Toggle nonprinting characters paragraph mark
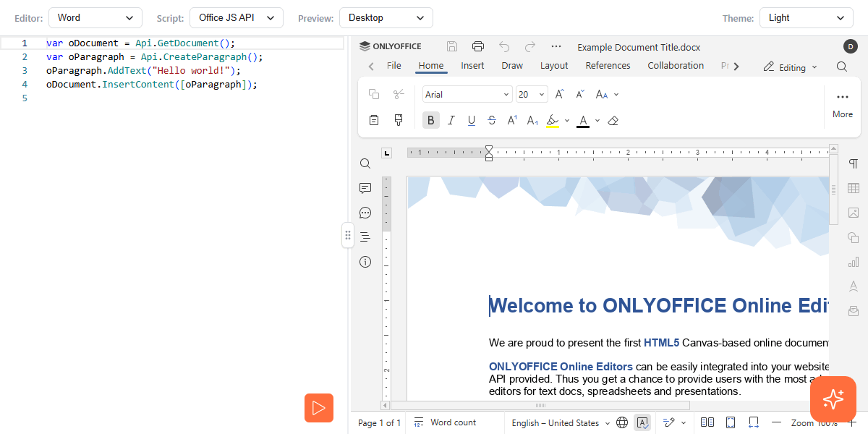This screenshot has width=868, height=434. pos(854,163)
